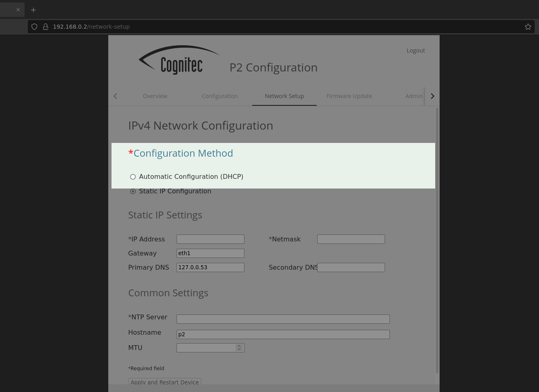This screenshot has height=392, width=539.
Task: Select Static IP Configuration radio button
Action: point(133,191)
